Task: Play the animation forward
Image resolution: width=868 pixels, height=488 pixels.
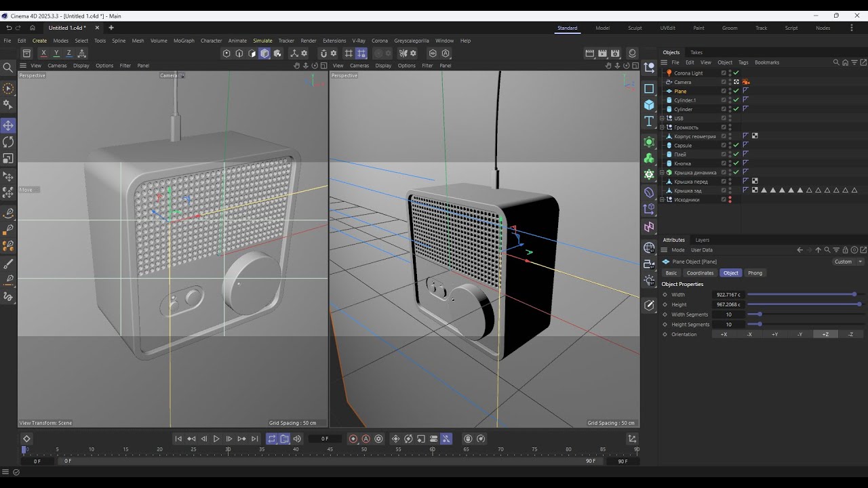Action: point(216,439)
